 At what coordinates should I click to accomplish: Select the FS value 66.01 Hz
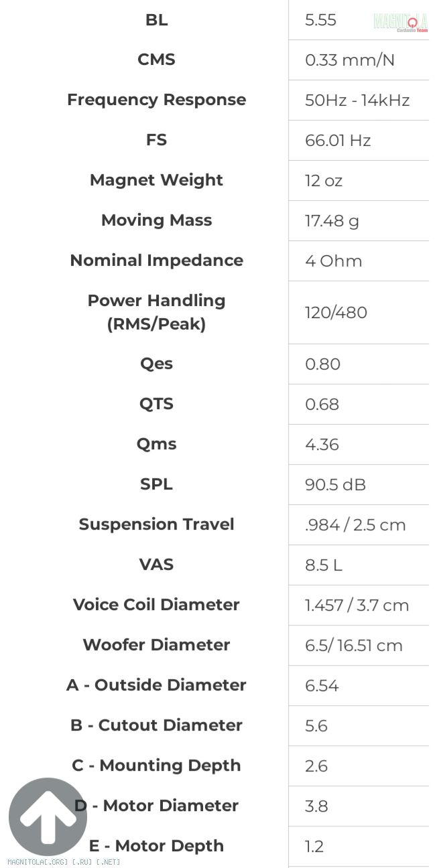[338, 141]
